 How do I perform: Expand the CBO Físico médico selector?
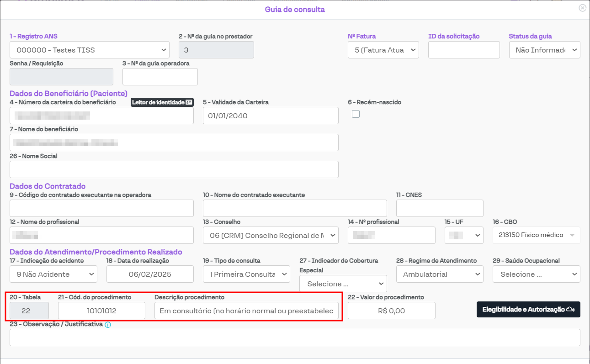pyautogui.click(x=536, y=235)
